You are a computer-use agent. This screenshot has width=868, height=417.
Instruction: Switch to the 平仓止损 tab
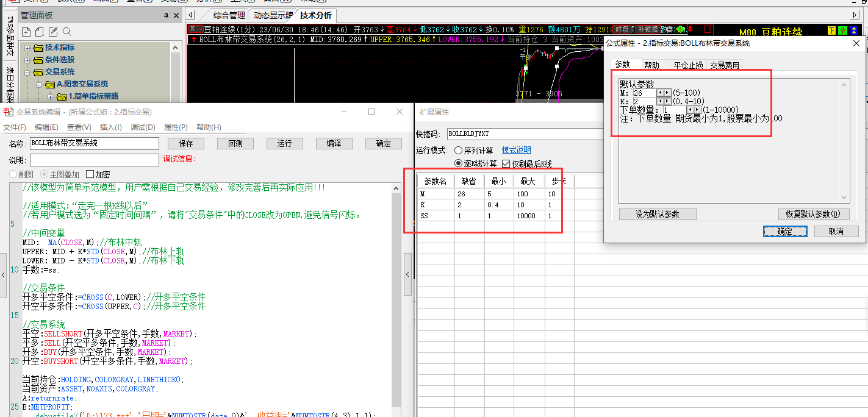click(687, 65)
